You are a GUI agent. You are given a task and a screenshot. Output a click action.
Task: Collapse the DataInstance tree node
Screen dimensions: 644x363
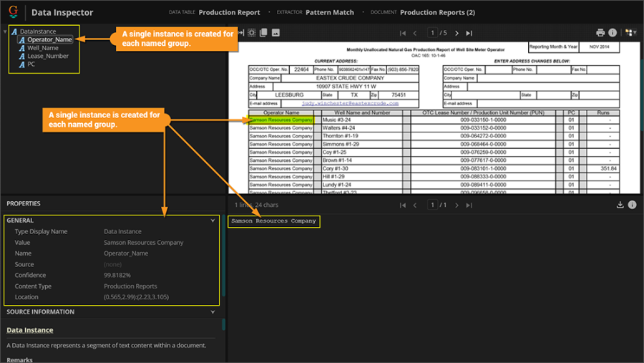coord(6,32)
